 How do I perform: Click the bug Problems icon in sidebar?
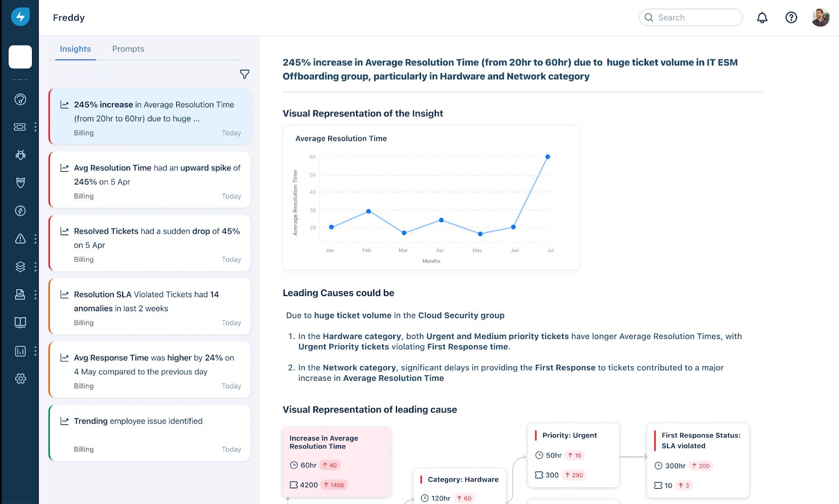20,155
